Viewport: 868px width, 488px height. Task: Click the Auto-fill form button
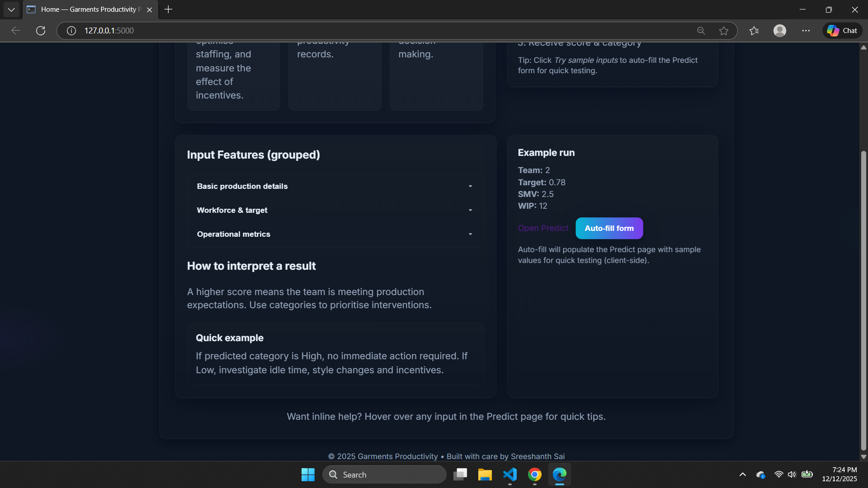point(609,228)
